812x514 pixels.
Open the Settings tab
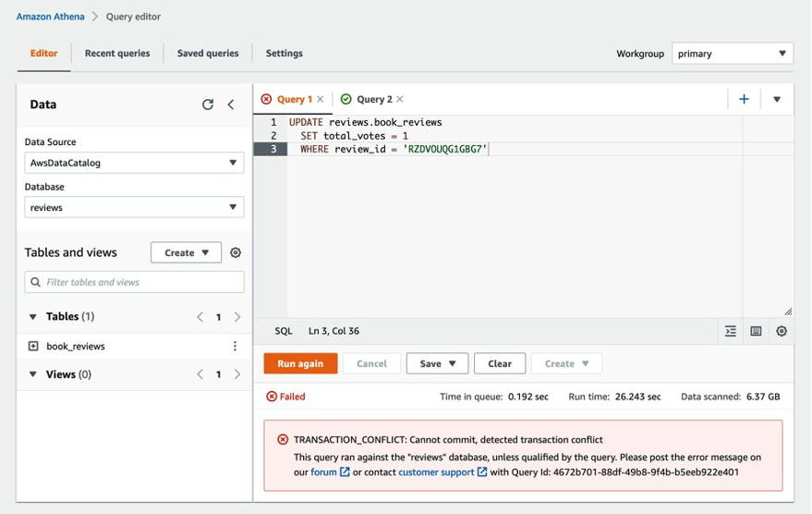point(284,54)
